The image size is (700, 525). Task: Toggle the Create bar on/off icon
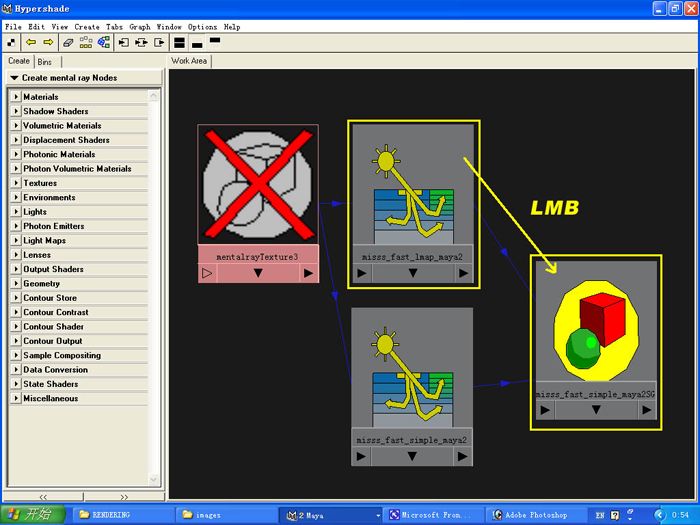coord(11,43)
